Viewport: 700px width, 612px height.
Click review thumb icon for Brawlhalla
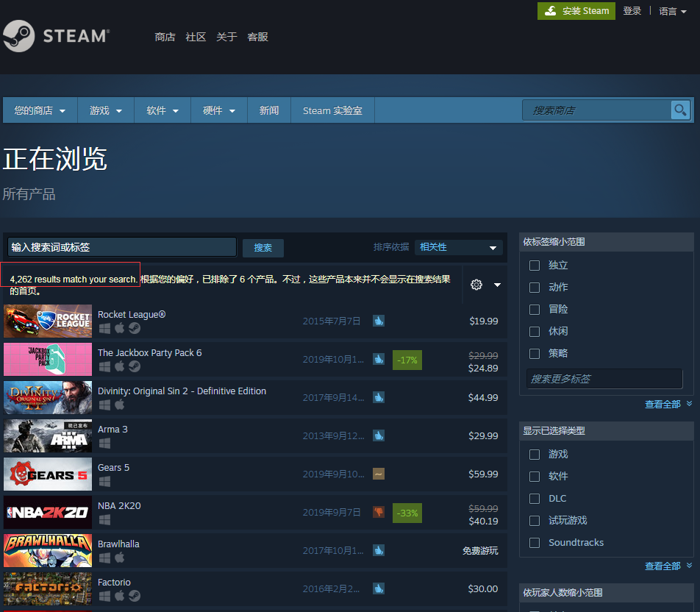[x=379, y=550]
